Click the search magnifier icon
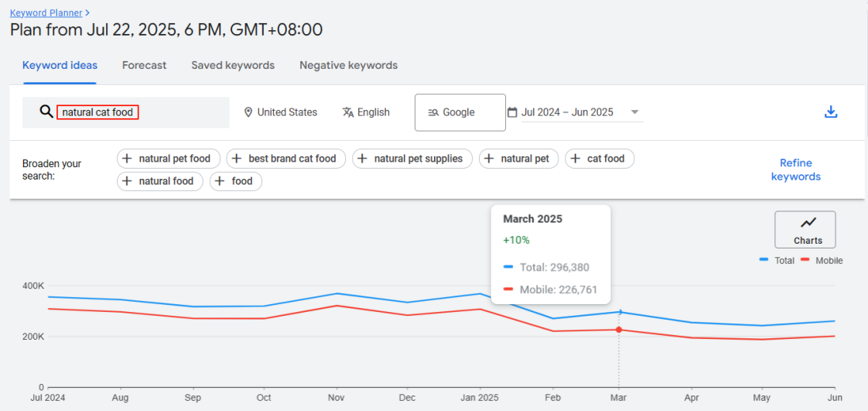This screenshot has height=411, width=868. 46,112
